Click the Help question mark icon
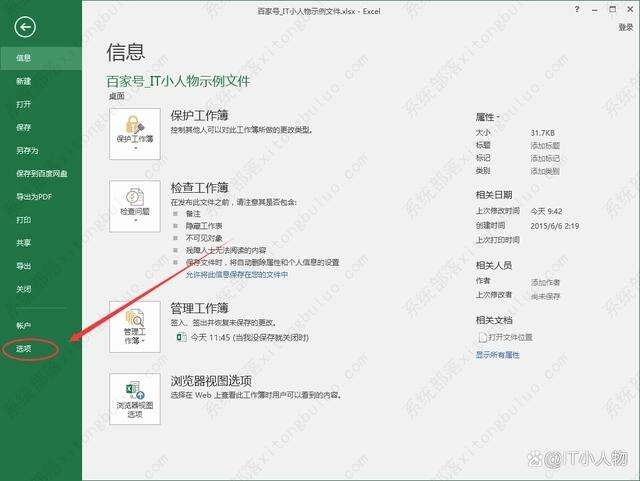 577,9
